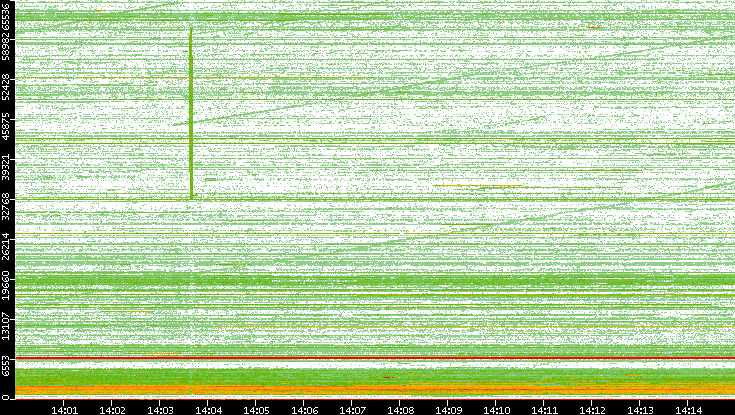
Task: Click the 13107 vertical axis label
Action: tap(6, 326)
